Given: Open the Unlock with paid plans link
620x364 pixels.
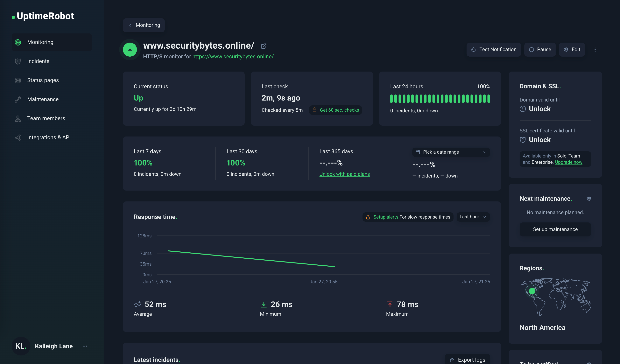Looking at the screenshot, I should pyautogui.click(x=344, y=174).
